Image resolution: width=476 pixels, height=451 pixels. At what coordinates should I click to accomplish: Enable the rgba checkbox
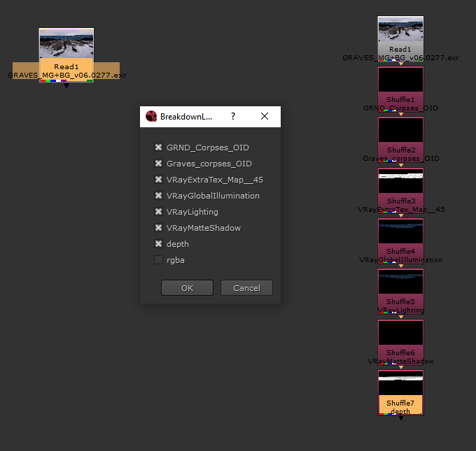tap(159, 260)
